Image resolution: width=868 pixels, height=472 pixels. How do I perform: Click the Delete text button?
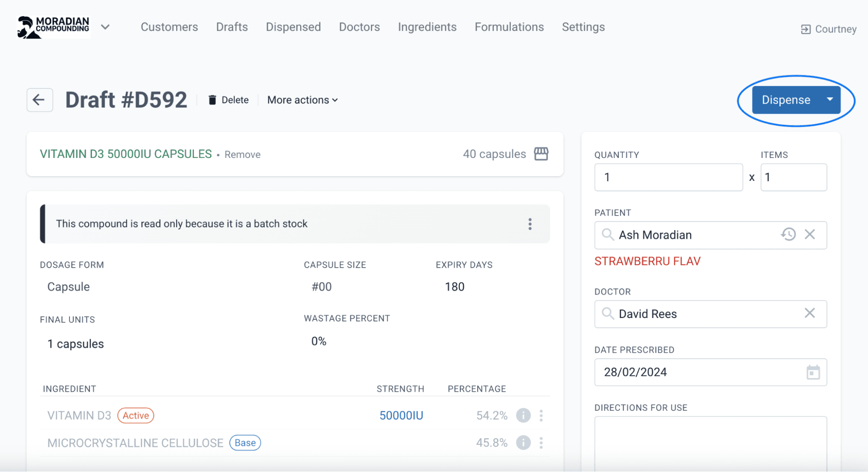pyautogui.click(x=235, y=100)
